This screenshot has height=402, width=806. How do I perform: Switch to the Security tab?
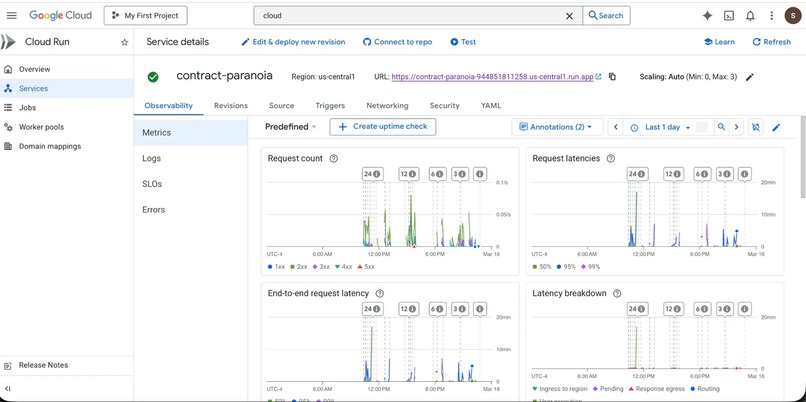coord(445,105)
